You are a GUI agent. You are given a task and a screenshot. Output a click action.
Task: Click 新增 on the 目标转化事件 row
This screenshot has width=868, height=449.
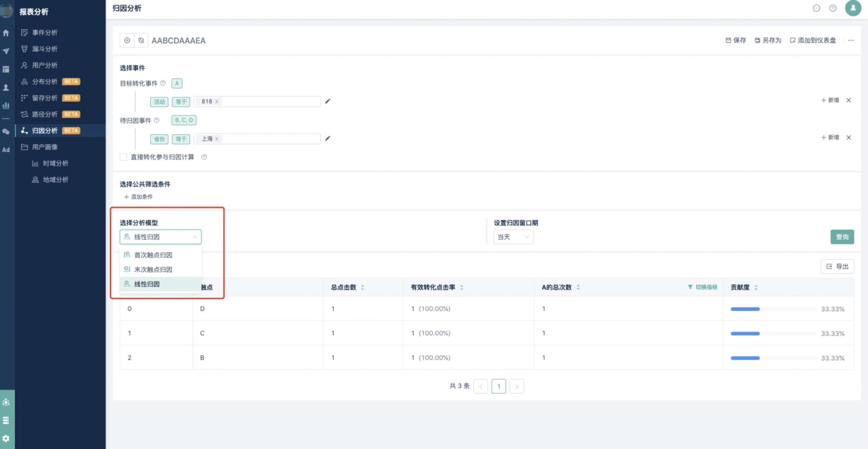tap(830, 100)
